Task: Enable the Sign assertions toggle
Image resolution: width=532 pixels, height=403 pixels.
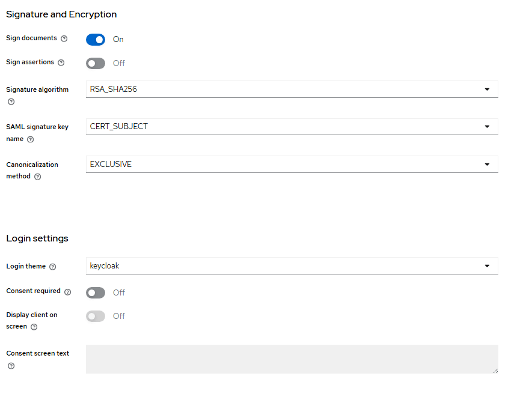Action: (96, 63)
